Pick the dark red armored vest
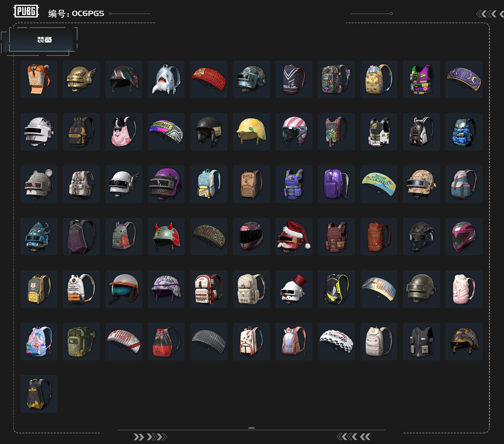This screenshot has width=504, height=444. (336, 237)
